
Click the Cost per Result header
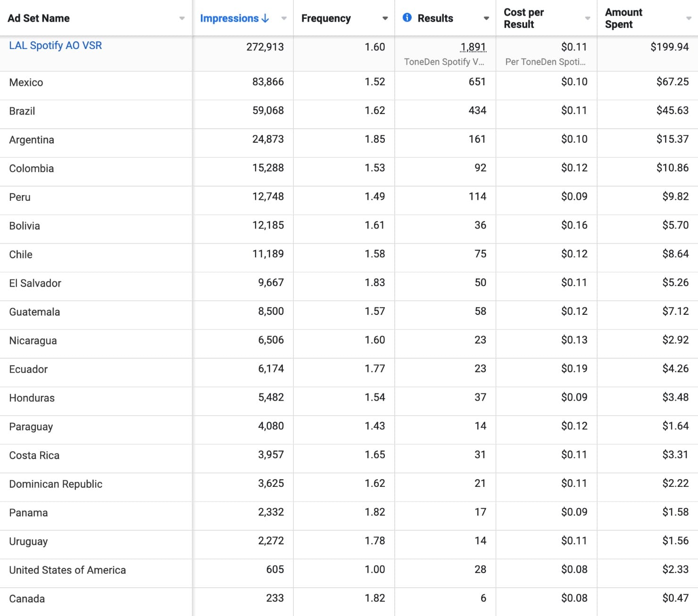[x=523, y=18]
